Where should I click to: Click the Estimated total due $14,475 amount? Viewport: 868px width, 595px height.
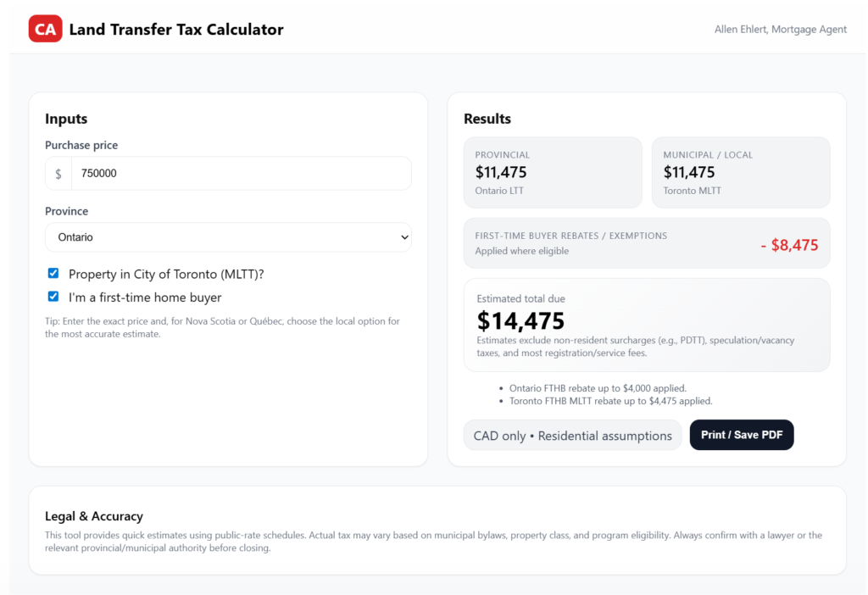point(520,320)
